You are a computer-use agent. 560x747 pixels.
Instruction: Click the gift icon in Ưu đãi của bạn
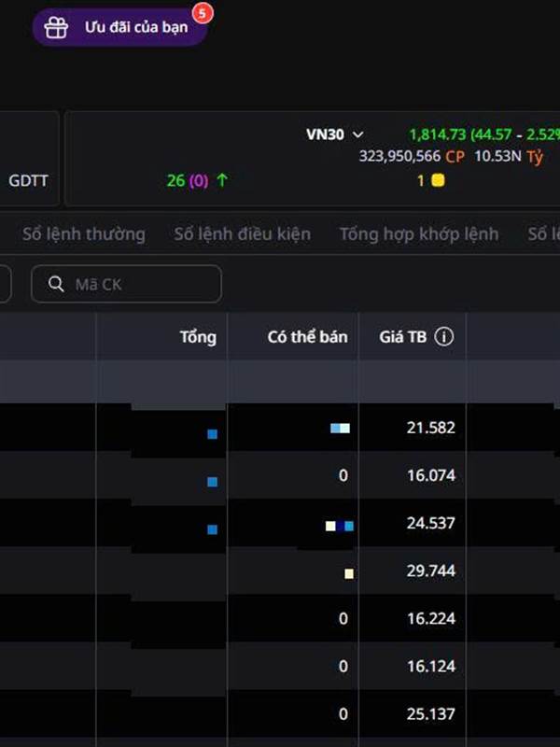click(x=58, y=28)
